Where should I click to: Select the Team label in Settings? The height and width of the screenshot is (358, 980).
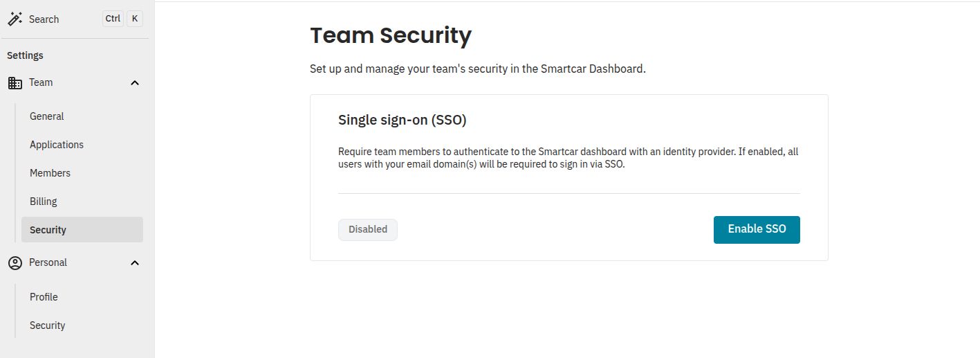[41, 82]
